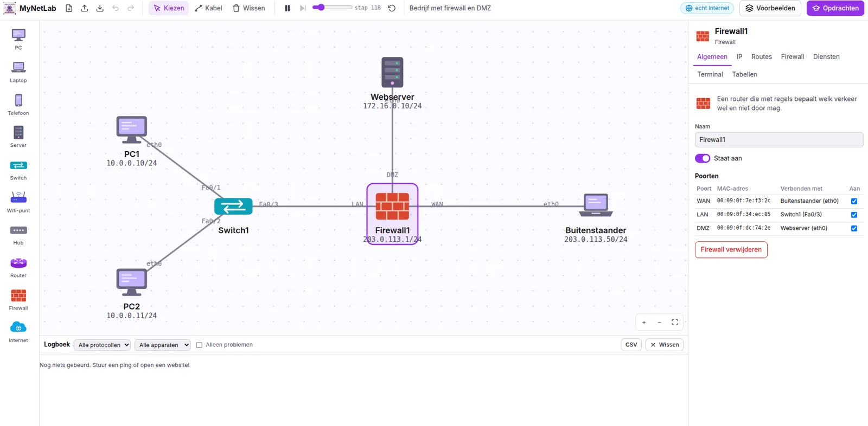Adjust the simulation speed slider
The image size is (868, 426).
coord(332,8)
